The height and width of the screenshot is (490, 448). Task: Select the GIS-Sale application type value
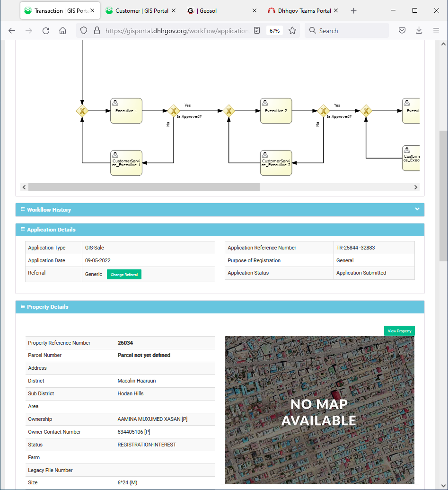[95, 248]
